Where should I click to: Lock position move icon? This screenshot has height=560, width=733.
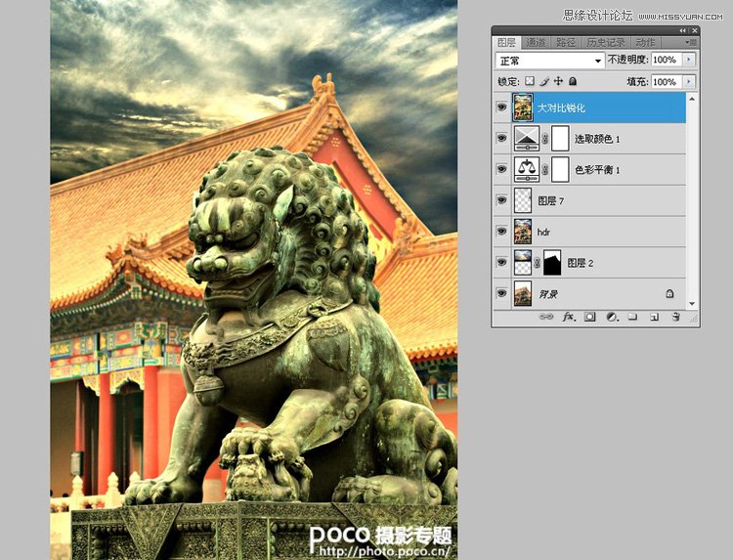[x=558, y=81]
